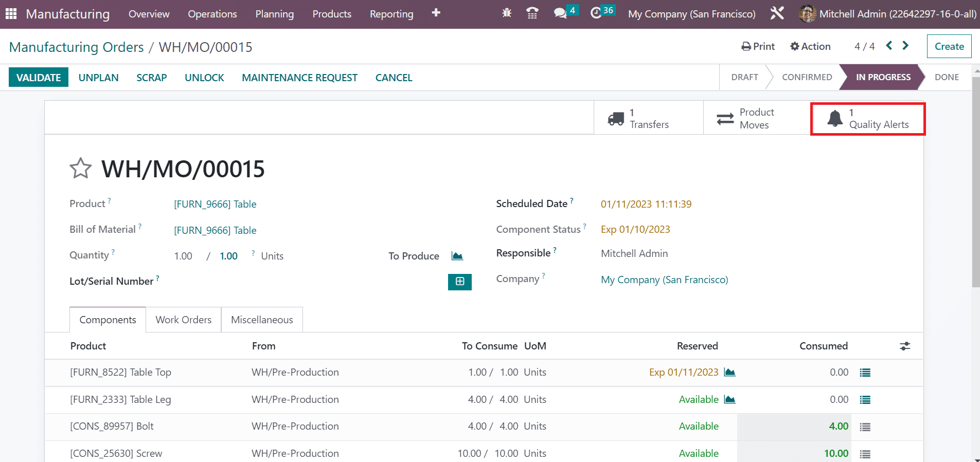The image size is (980, 462).
Task: Open column options adjust icon
Action: tap(904, 346)
